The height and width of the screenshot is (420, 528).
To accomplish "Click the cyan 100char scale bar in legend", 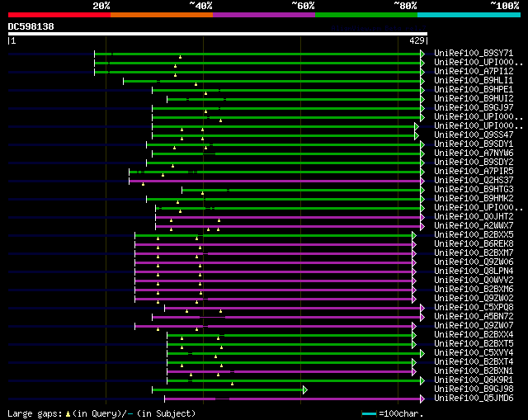I will click(x=369, y=413).
